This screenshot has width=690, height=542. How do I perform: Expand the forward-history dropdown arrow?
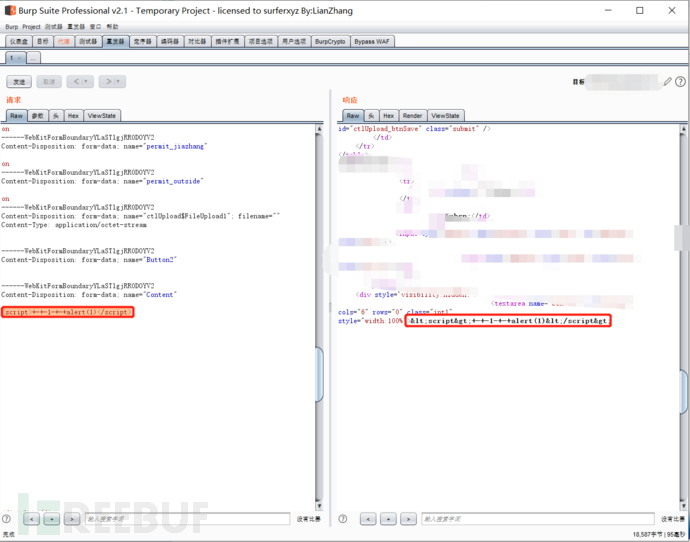[x=118, y=81]
